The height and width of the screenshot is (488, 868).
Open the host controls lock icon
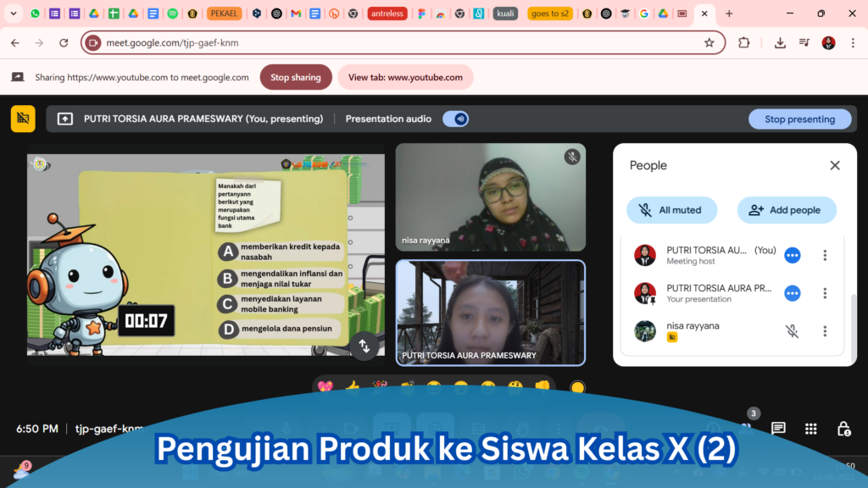(843, 429)
